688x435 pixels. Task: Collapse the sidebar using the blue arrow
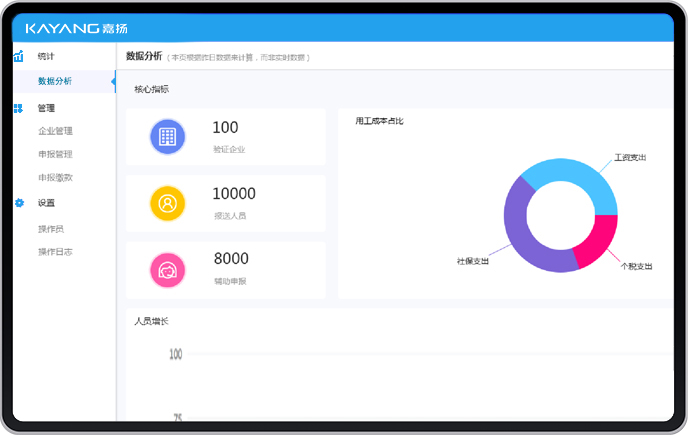click(113, 81)
